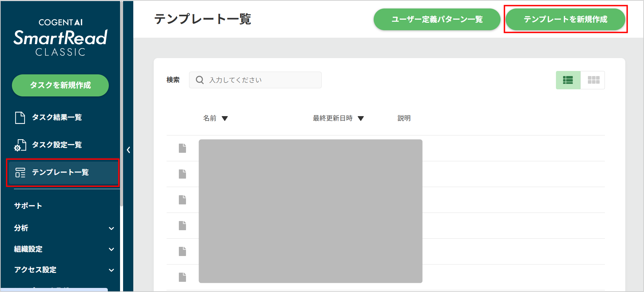This screenshot has height=292, width=644.
Task: Click the タスク結果一覧 document icon
Action: pos(20,117)
